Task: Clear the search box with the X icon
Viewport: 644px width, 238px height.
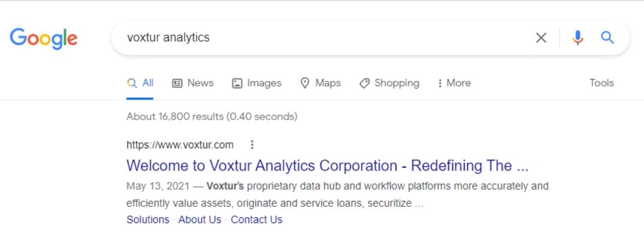Action: point(541,38)
